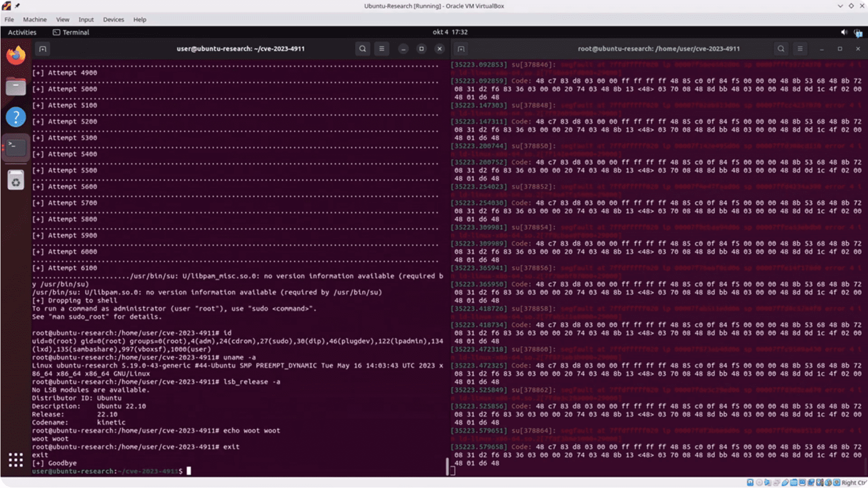Screen dimensions: 868x488
Task: Click the user terminal title text
Action: pyautogui.click(x=241, y=49)
